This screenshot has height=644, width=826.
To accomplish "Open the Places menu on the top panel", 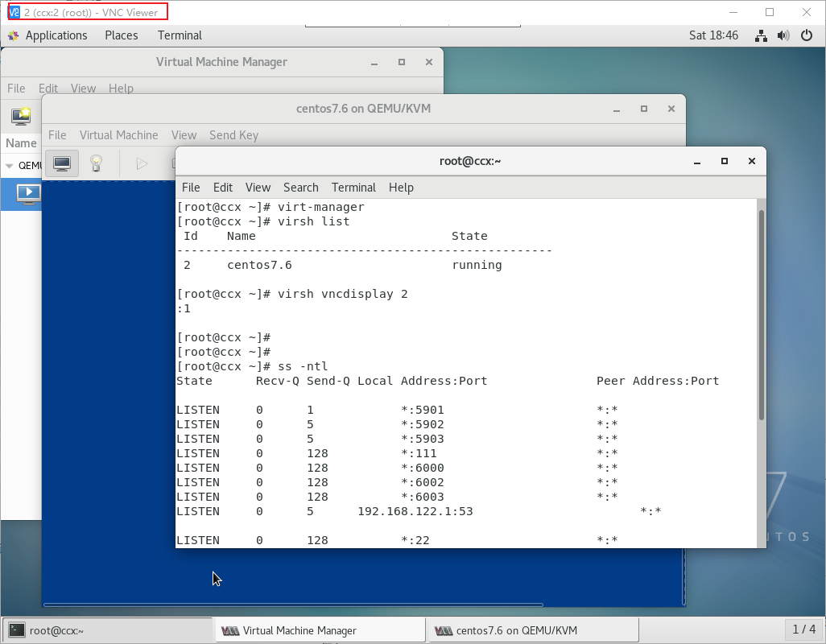I will [x=121, y=35].
